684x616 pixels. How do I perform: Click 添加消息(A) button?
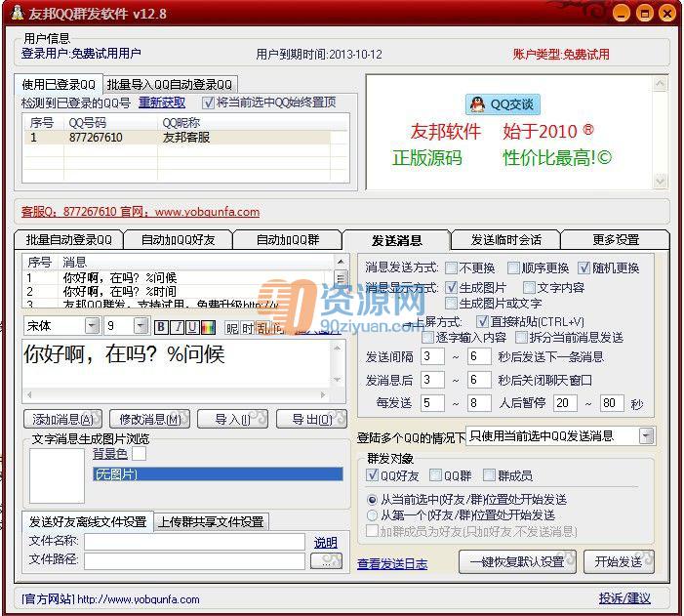tap(62, 419)
